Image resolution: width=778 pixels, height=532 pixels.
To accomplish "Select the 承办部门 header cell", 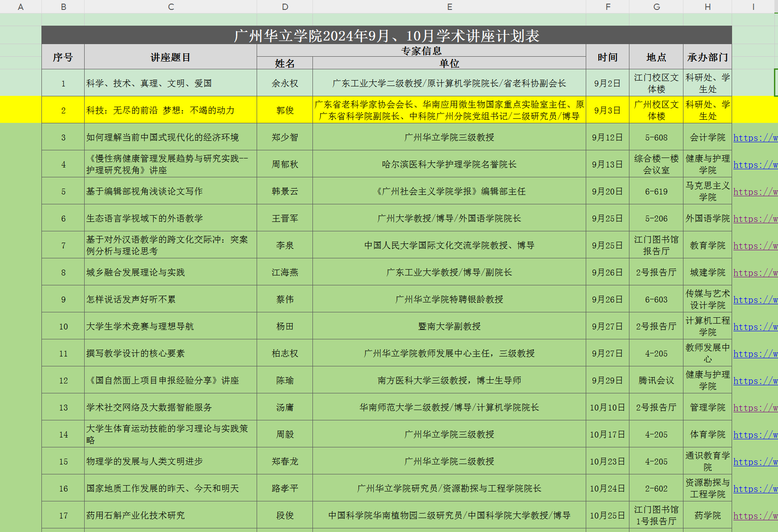I will click(x=707, y=57).
